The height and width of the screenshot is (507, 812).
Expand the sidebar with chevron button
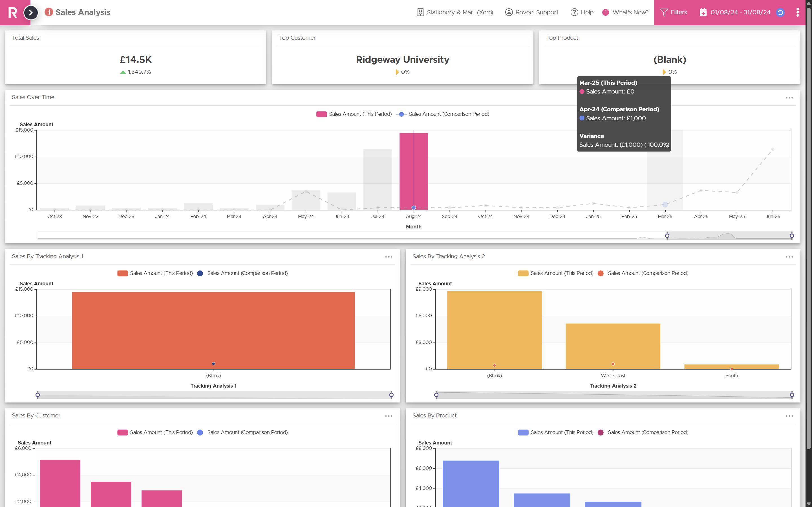(31, 13)
